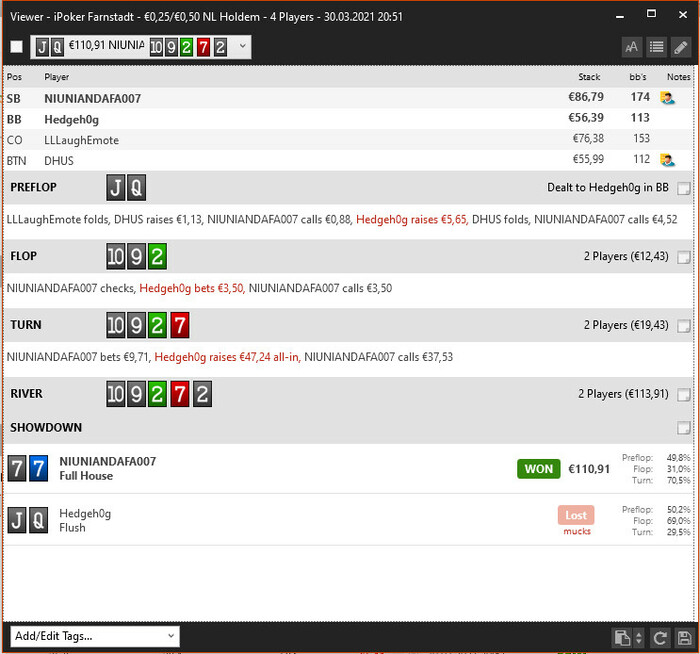
Task: Click the blue 7 showdown card
Action: click(x=38, y=469)
